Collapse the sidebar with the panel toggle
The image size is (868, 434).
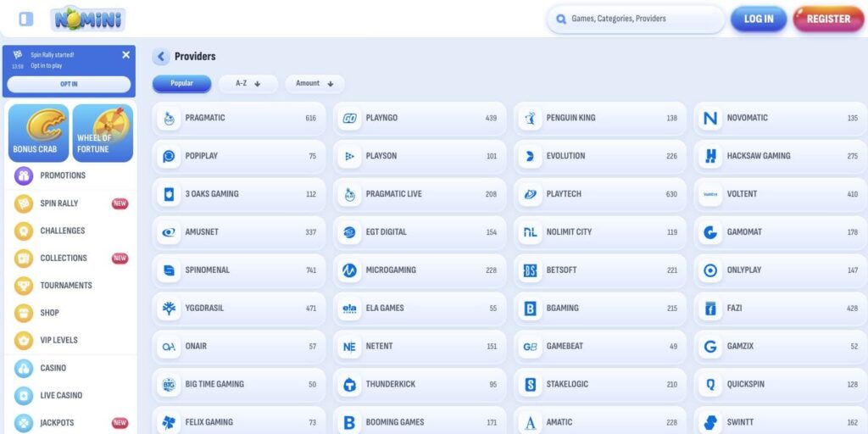(x=26, y=19)
